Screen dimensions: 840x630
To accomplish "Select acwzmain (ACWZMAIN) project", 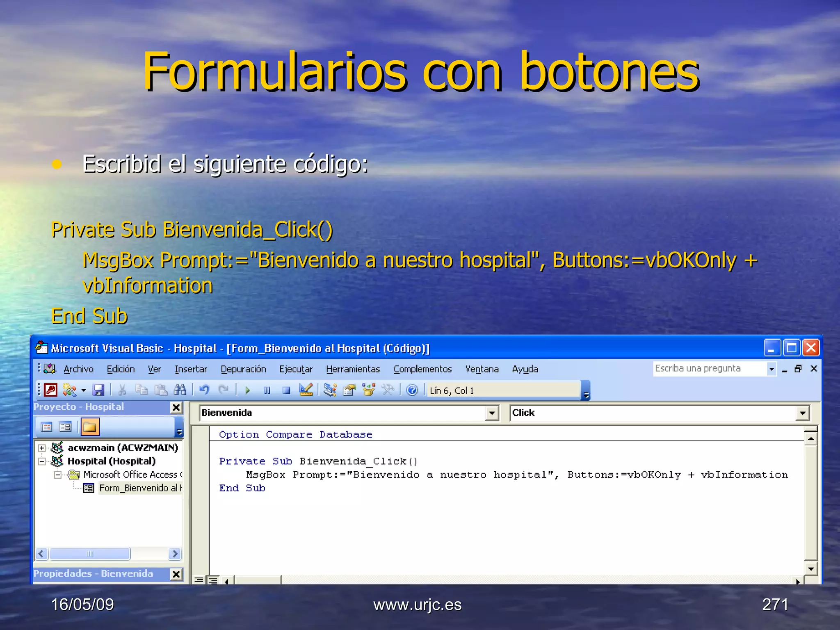I will pyautogui.click(x=123, y=447).
